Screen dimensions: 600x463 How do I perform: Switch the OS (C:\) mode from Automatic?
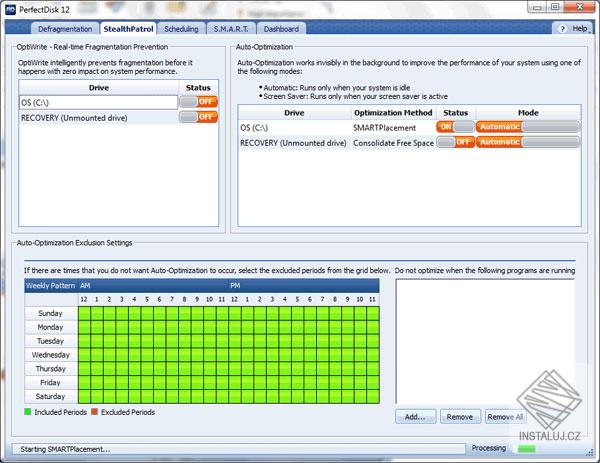pos(528,127)
